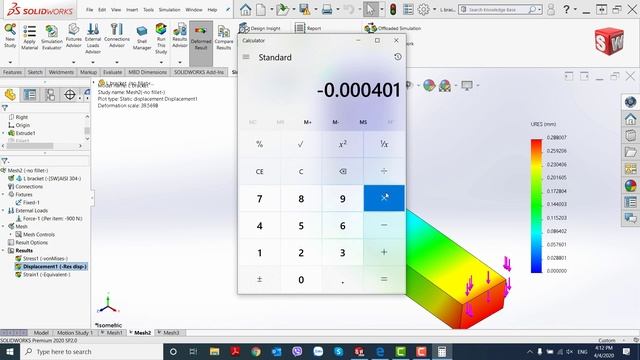The height and width of the screenshot is (360, 640).
Task: Click the Calculator CE button
Action: [x=260, y=171]
